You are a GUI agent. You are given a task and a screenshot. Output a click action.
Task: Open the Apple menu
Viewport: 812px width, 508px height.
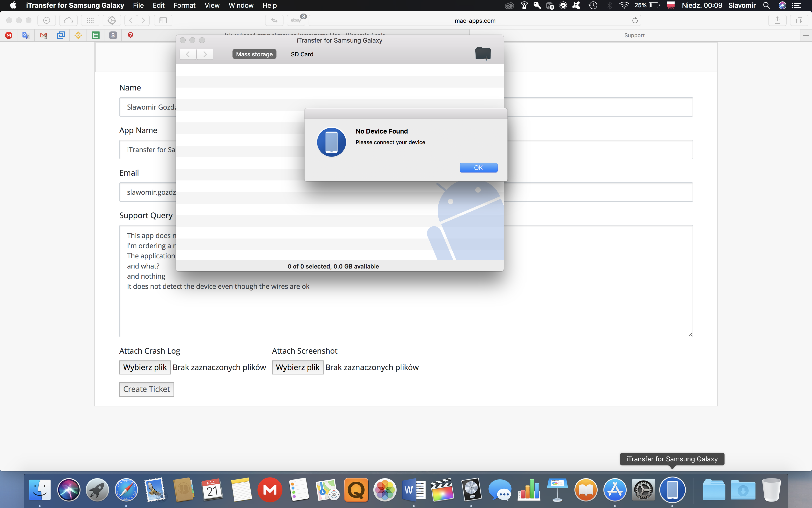tap(13, 5)
